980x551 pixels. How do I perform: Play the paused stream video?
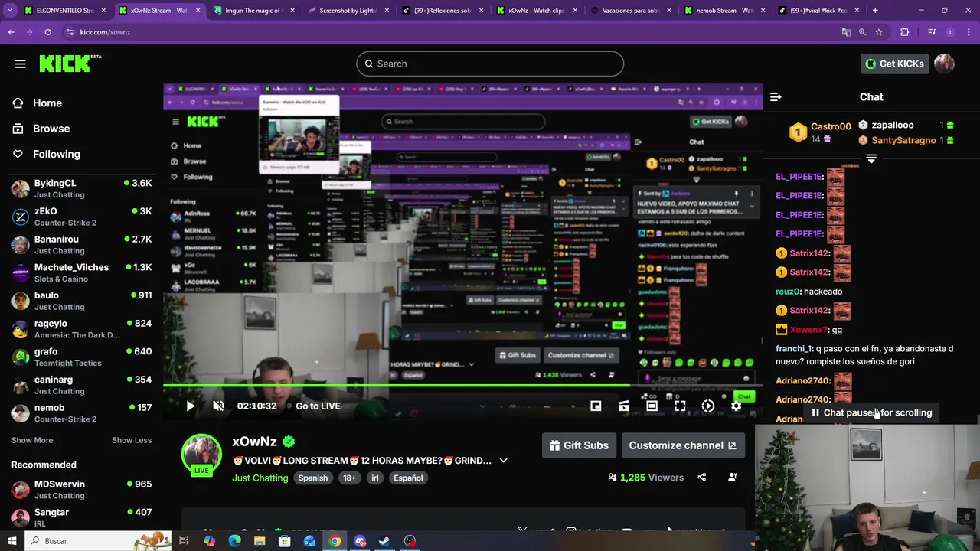(x=191, y=406)
